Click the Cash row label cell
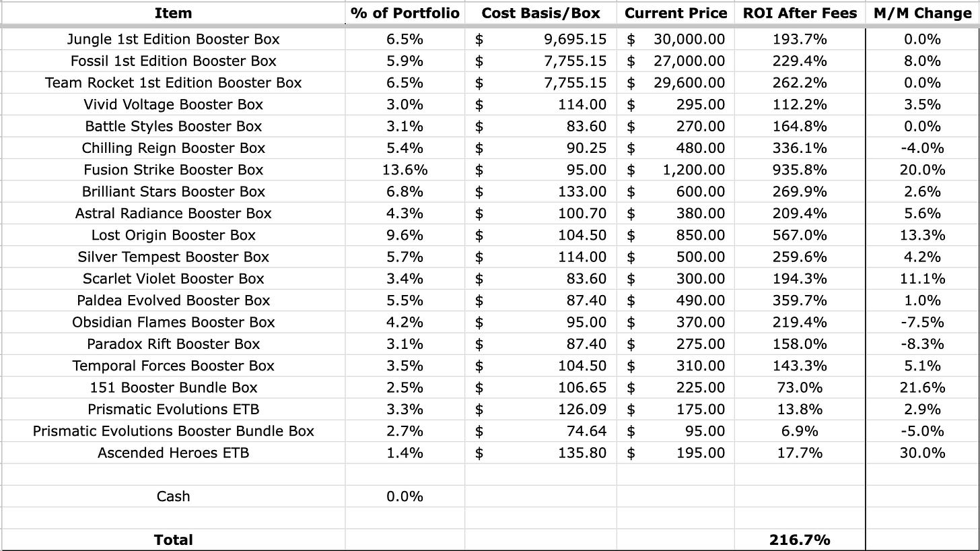Screen dimensions: 980x551 [x=173, y=496]
